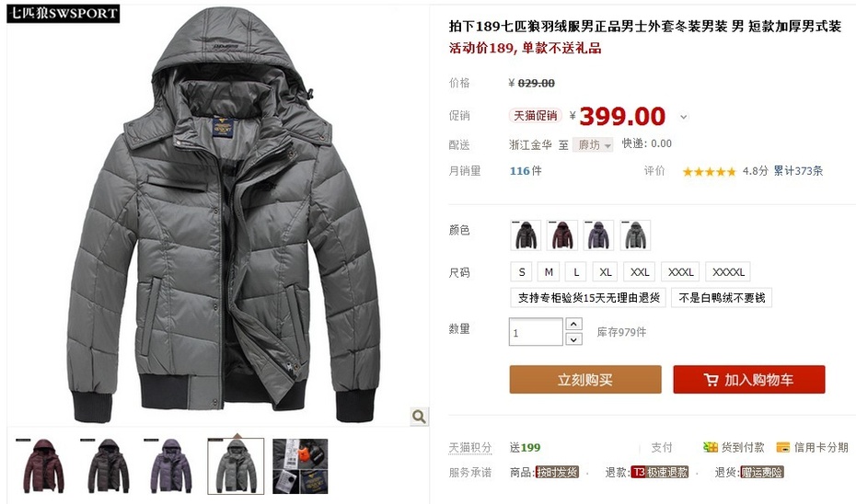Click the 信用卡分期 credit card icon
856x504 pixels.
point(783,447)
